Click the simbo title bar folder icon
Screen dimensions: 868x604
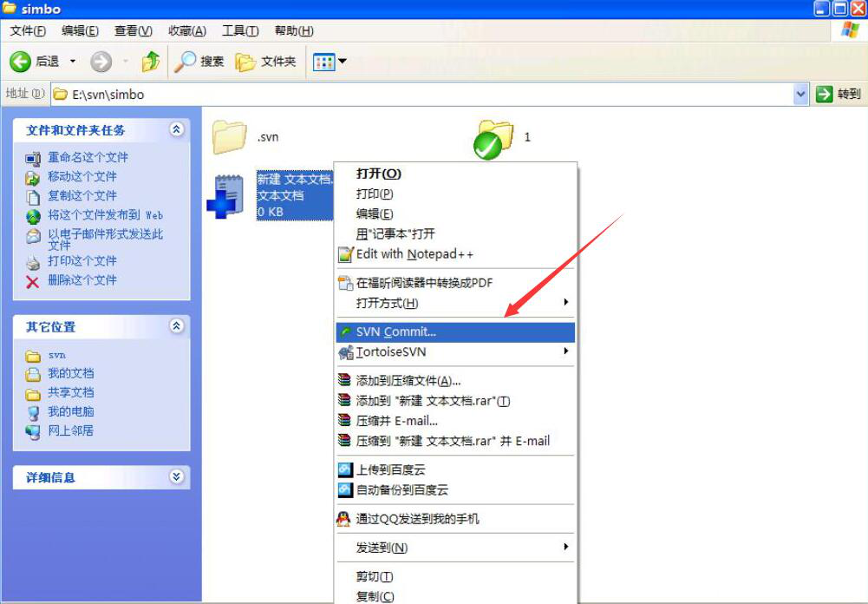point(9,8)
